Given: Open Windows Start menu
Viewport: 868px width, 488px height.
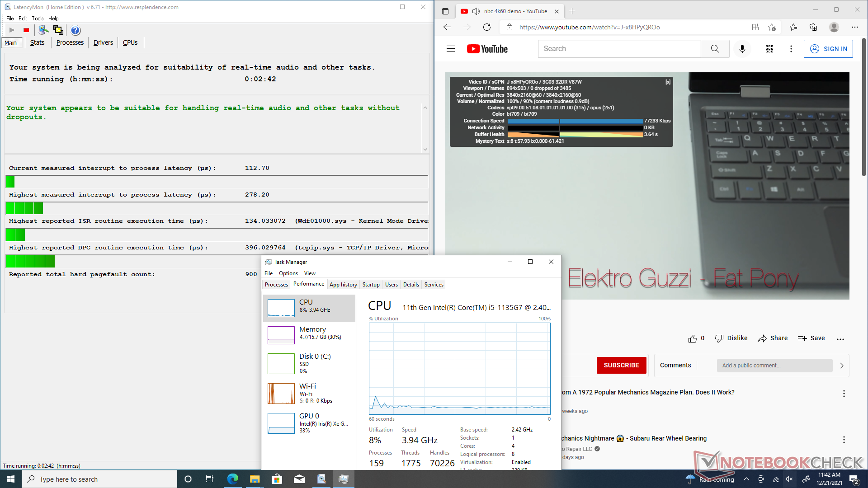Looking at the screenshot, I should [11, 479].
